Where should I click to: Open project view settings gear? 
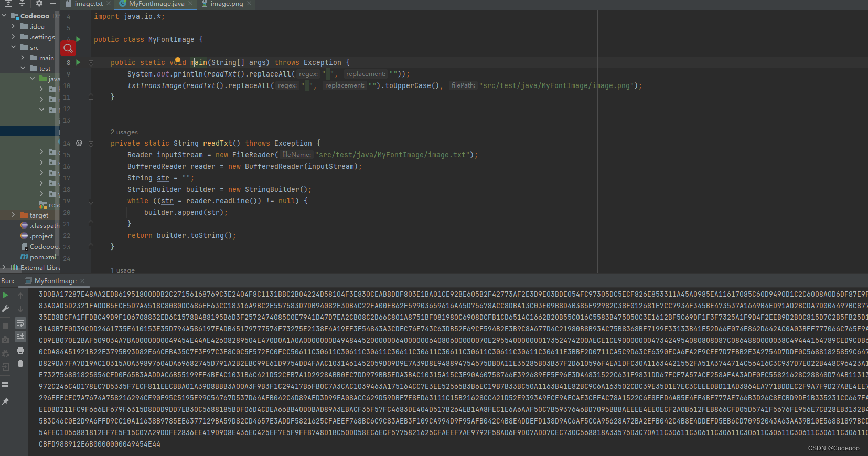(x=39, y=4)
